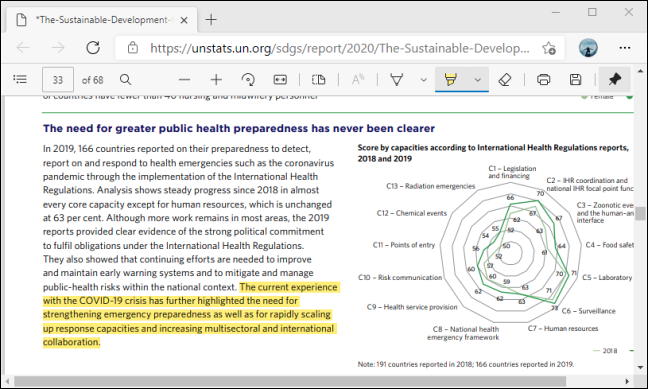Click the 'C9 – Health service provision' label

412,307
